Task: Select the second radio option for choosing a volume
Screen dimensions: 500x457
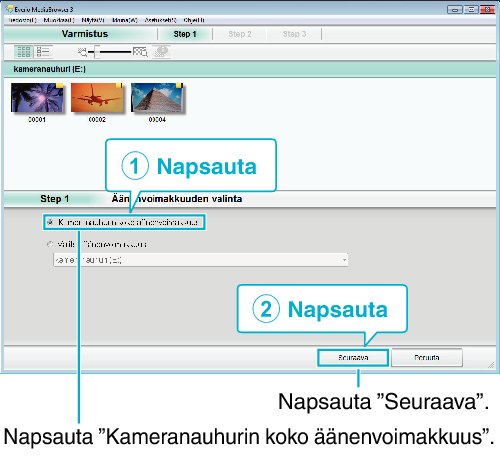Action: [x=50, y=244]
